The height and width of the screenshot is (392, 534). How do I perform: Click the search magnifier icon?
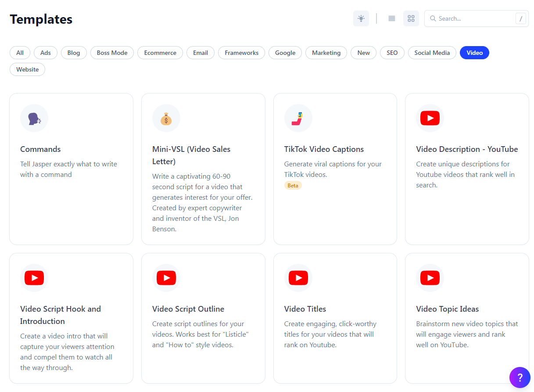[x=433, y=18]
